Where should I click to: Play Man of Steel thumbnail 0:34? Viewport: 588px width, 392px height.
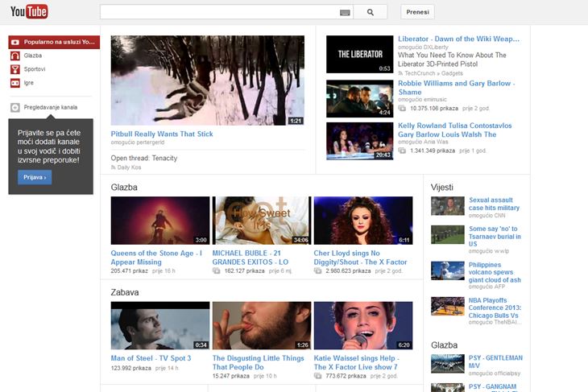pyautogui.click(x=160, y=325)
